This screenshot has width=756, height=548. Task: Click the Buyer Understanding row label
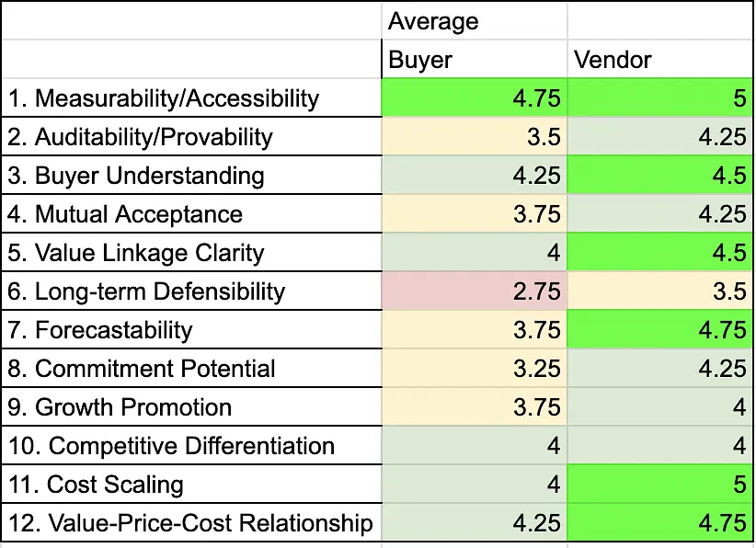[190, 176]
